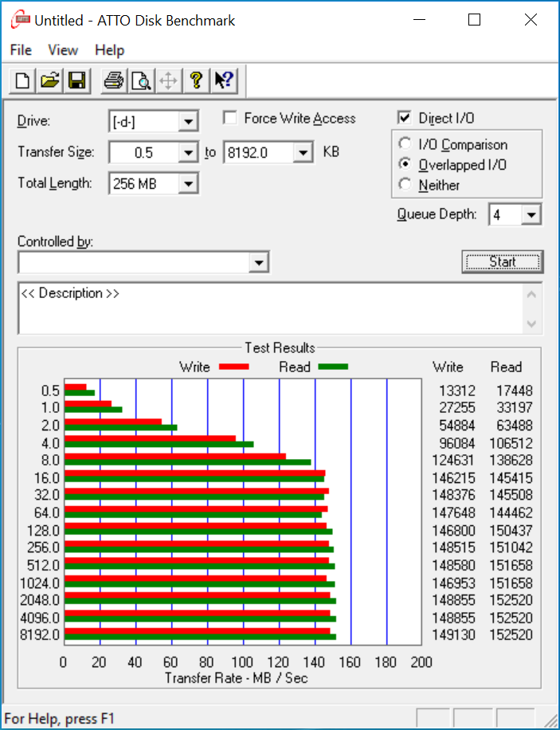Start the benchmark with Start button
560x730 pixels.
pyautogui.click(x=503, y=261)
